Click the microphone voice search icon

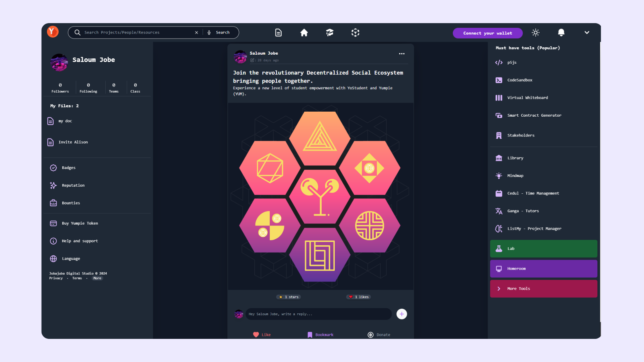(209, 33)
